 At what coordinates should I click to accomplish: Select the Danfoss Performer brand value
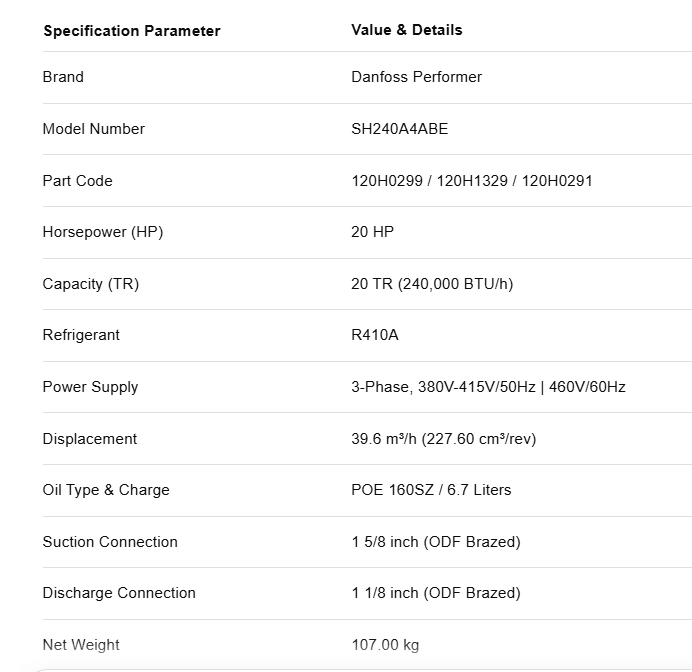tap(416, 77)
